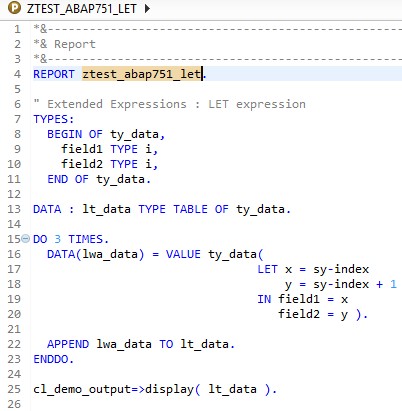Image resolution: width=402 pixels, height=411 pixels.
Task: Click the program icon beside ZTEST_ABAP751_LET
Action: point(14,8)
